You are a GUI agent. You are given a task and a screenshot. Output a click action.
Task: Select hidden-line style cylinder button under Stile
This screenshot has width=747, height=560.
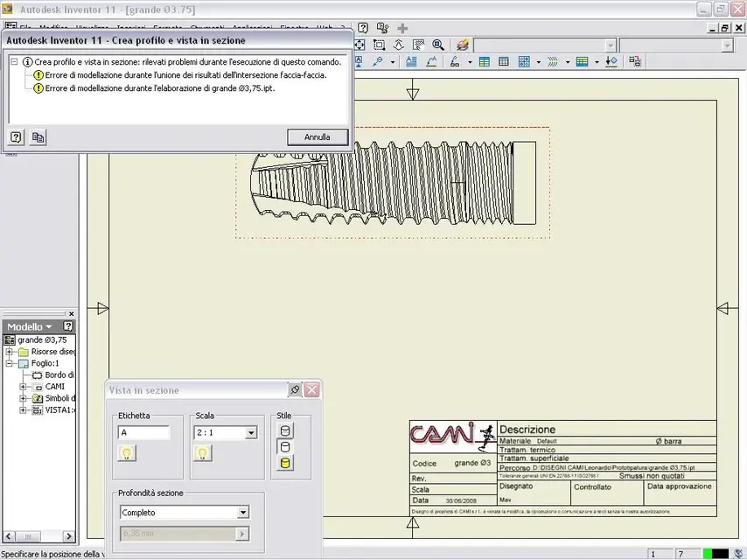pos(285,431)
